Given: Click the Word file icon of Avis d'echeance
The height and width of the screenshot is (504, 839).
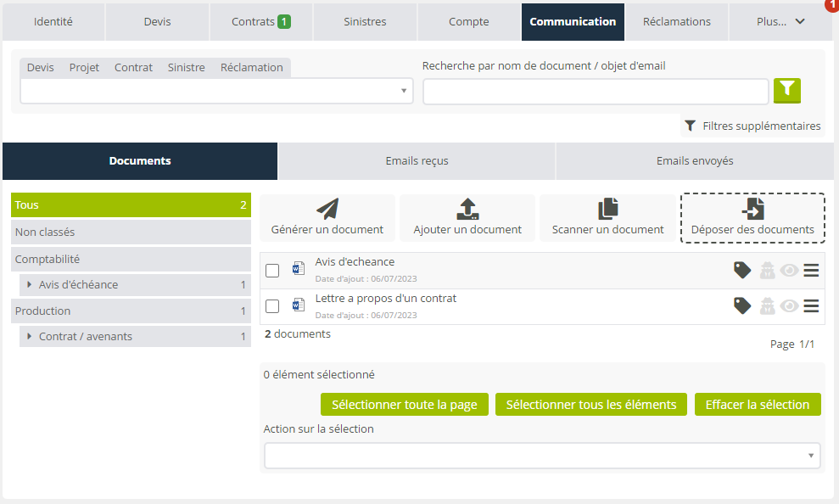Looking at the screenshot, I should coord(299,269).
